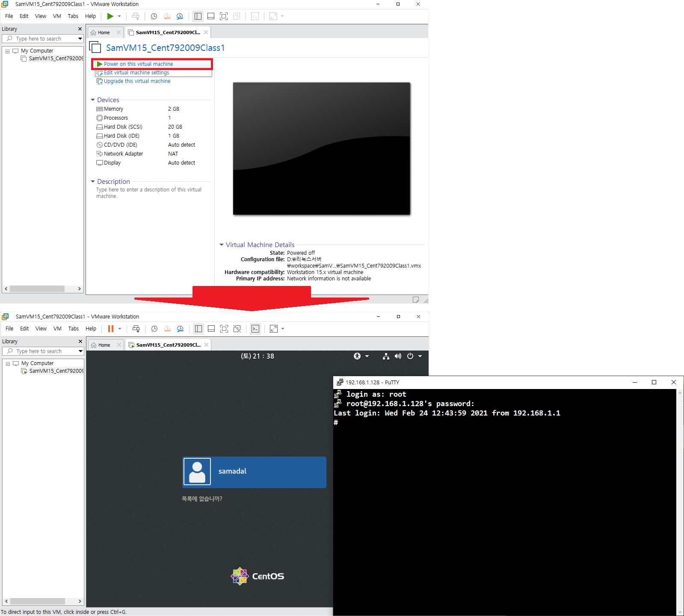The width and height of the screenshot is (684, 616).
Task: Click power icon on CentOS top bar
Action: [410, 356]
